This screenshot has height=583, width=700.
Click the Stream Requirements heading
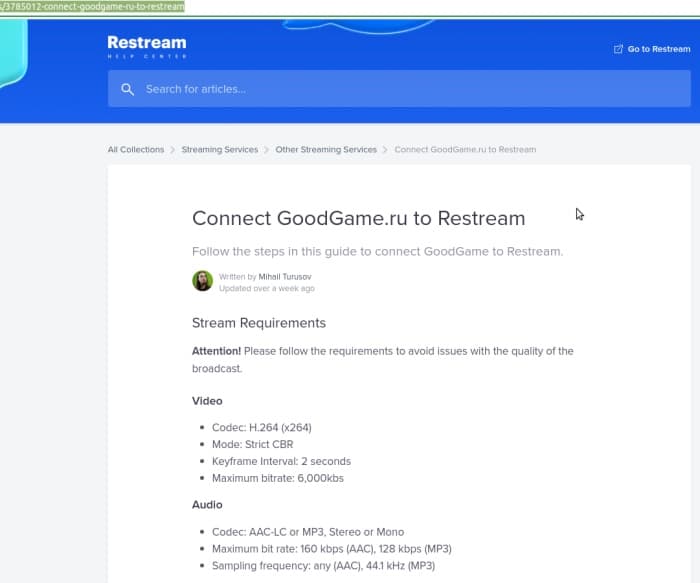(x=259, y=323)
